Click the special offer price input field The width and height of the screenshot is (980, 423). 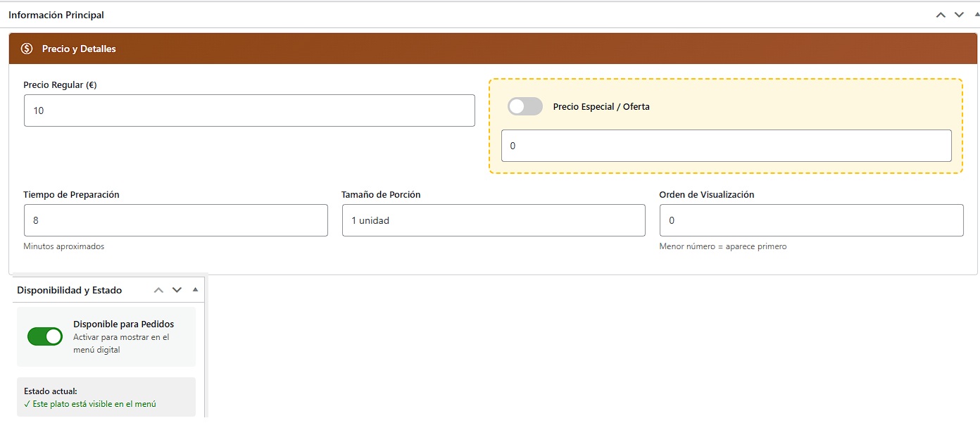726,146
